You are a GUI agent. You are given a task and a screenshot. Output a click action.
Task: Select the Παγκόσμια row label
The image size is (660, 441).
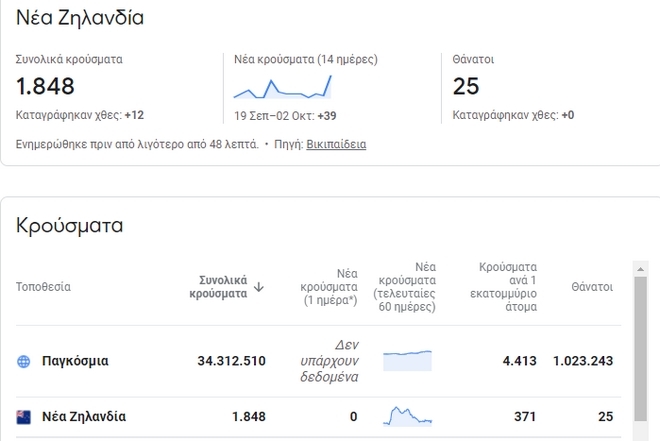point(75,361)
